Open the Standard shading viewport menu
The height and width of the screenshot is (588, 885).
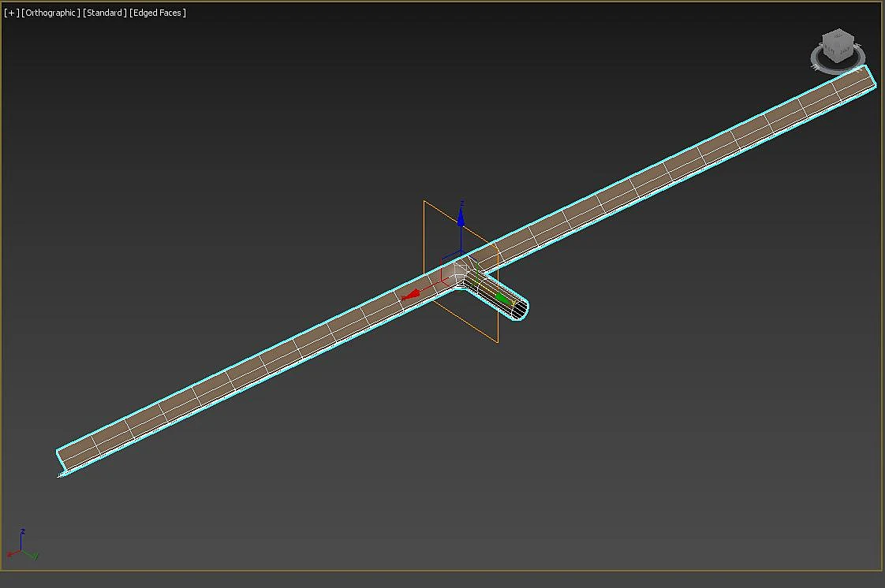click(x=104, y=13)
